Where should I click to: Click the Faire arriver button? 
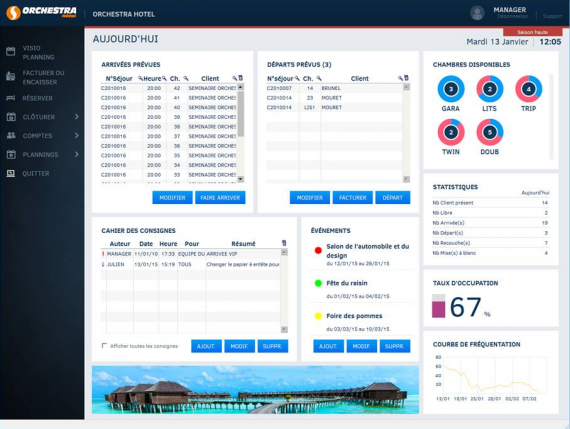pyautogui.click(x=220, y=197)
